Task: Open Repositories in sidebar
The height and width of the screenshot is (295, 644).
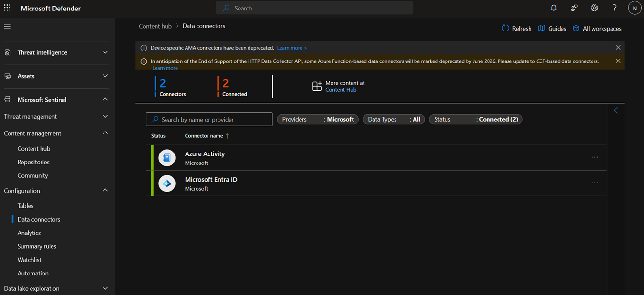Action: click(x=33, y=162)
